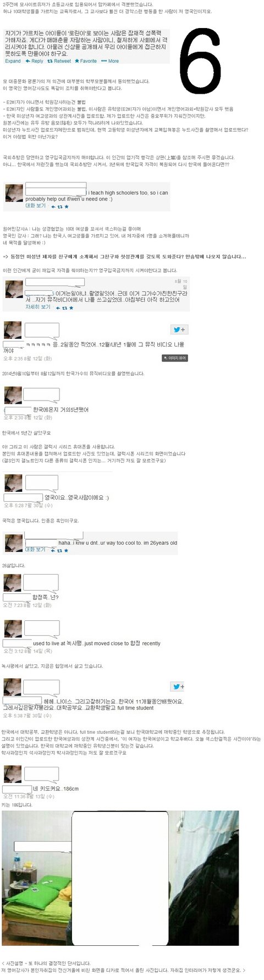Click star icon beside the high schoolers tweet

tap(67, 207)
